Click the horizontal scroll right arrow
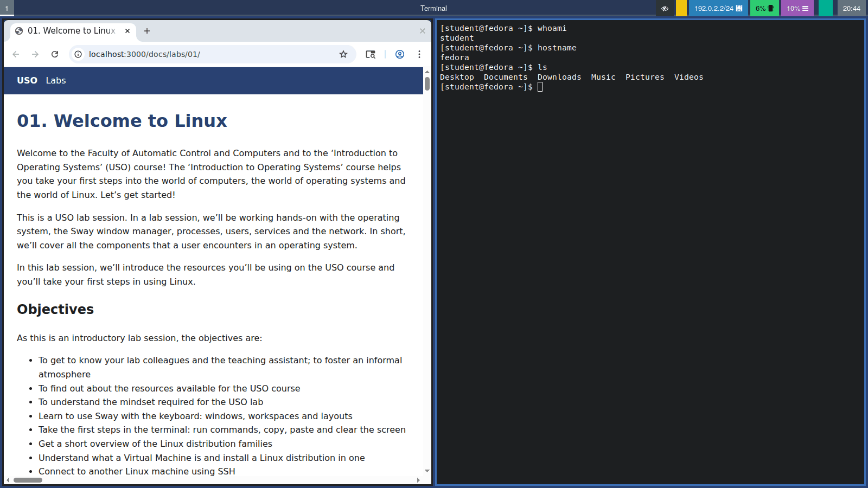Image resolution: width=868 pixels, height=488 pixels. (x=418, y=480)
